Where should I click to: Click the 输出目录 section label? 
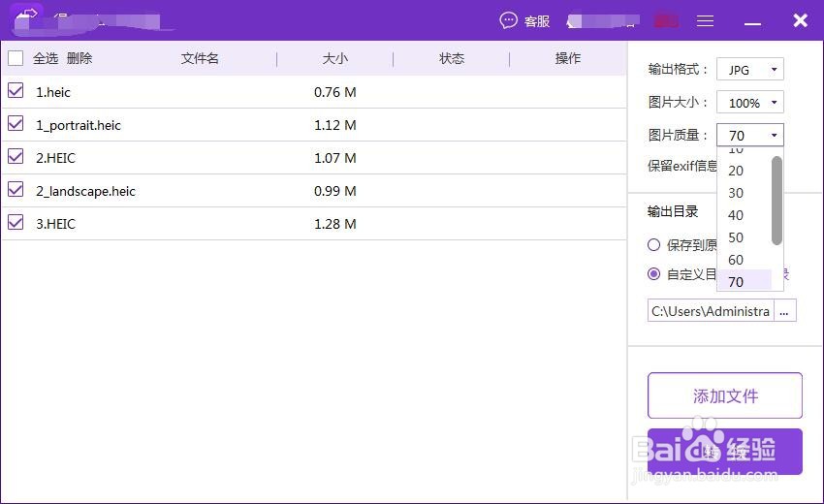pos(673,211)
